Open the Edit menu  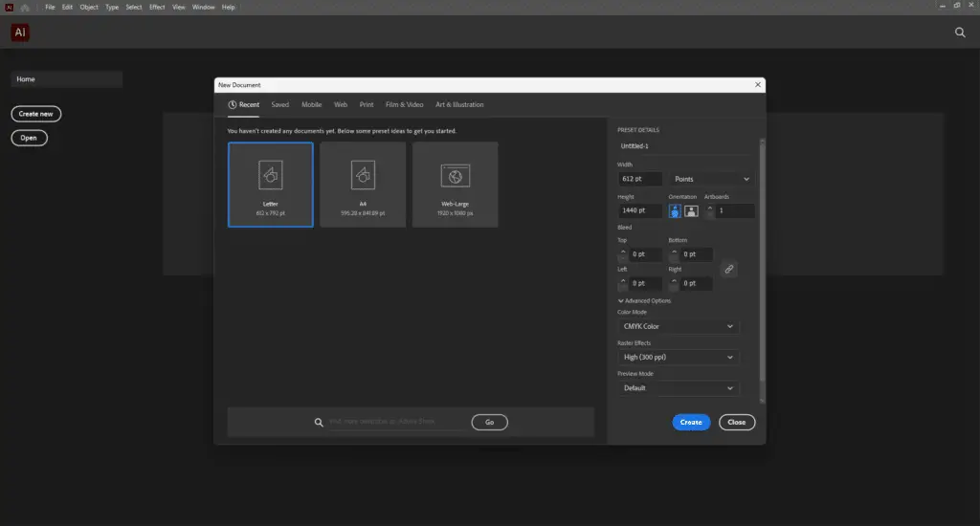(67, 8)
